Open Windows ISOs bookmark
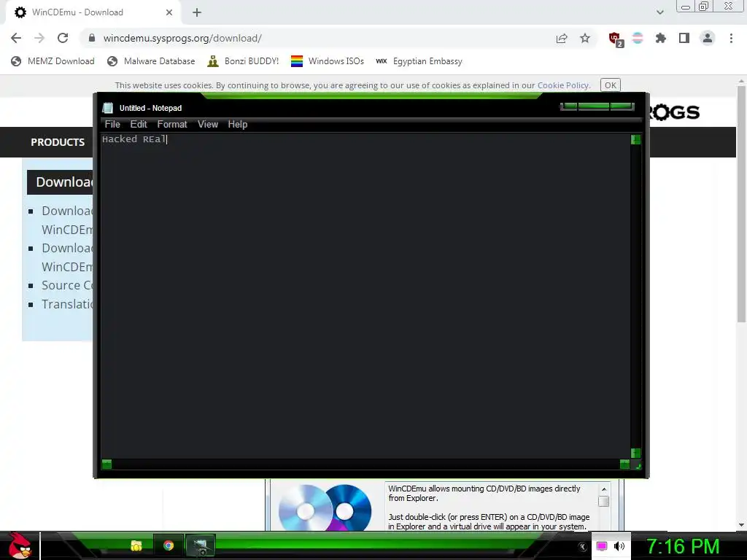747x560 pixels. coord(328,61)
